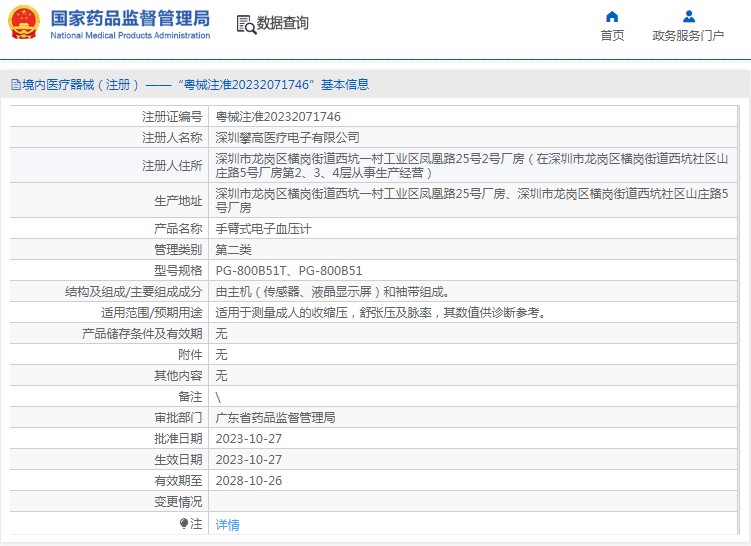Viewport: 751px width, 546px height.
Task: Select the expiry date 2028-10-26 cell
Action: click(250, 480)
